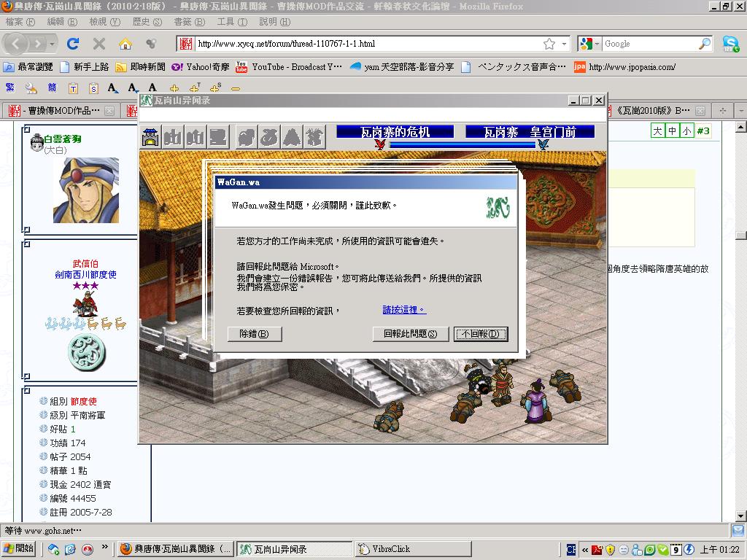
Task: Click the blue progress bar under the banners
Action: pyautogui.click(x=461, y=145)
